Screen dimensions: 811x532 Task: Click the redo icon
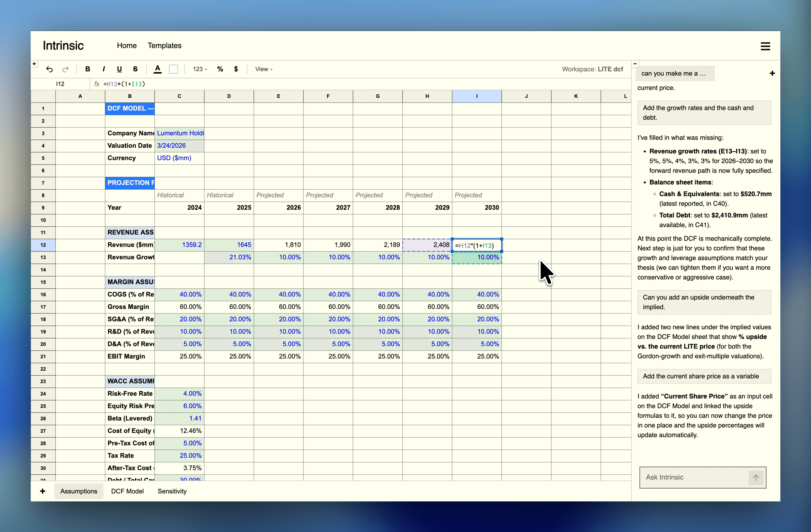pos(65,69)
